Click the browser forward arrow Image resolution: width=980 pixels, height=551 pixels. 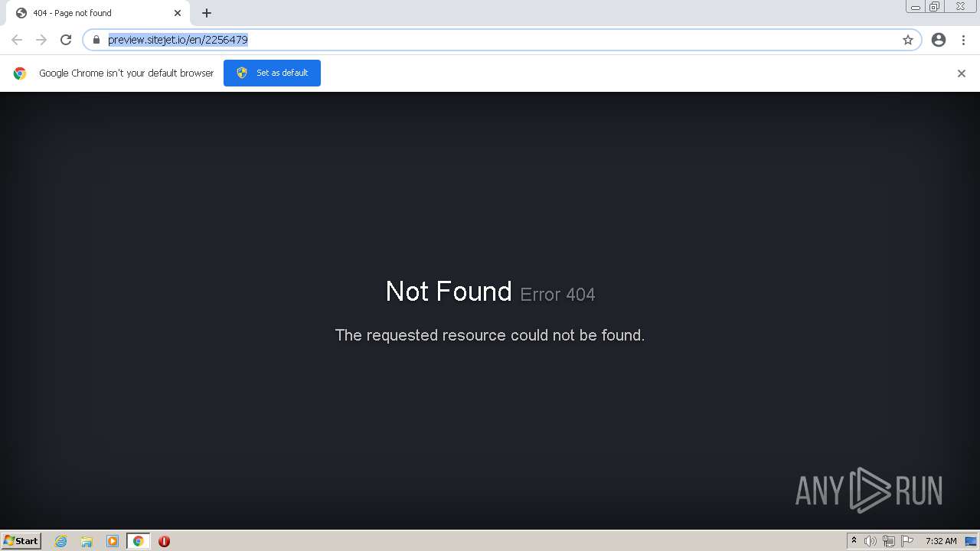tap(41, 40)
